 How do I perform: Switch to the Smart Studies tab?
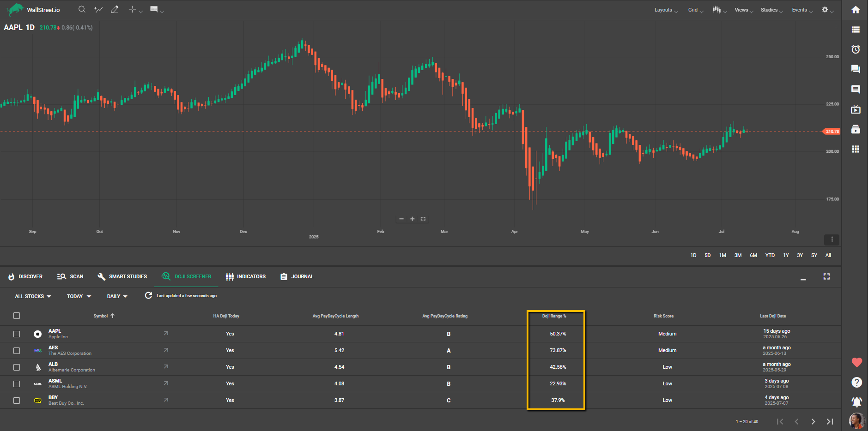click(122, 276)
